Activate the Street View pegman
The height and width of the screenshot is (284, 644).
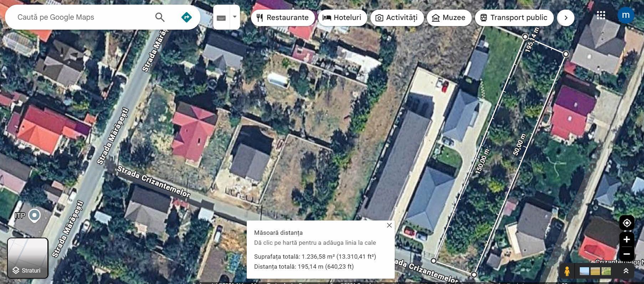(x=567, y=272)
